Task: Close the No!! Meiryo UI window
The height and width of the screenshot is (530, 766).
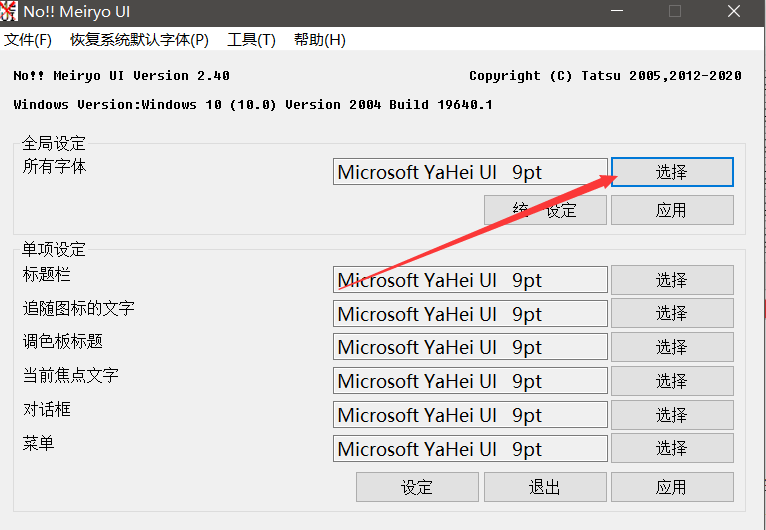Action: click(734, 11)
